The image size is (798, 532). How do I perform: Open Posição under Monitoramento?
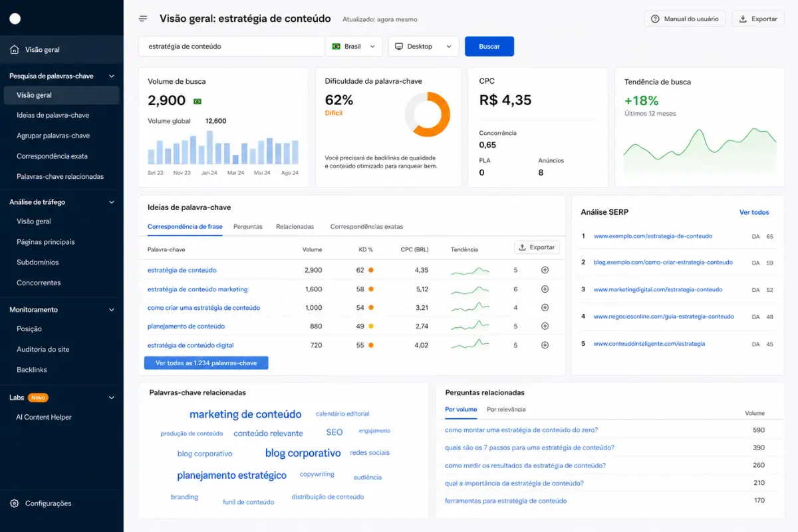pyautogui.click(x=29, y=329)
